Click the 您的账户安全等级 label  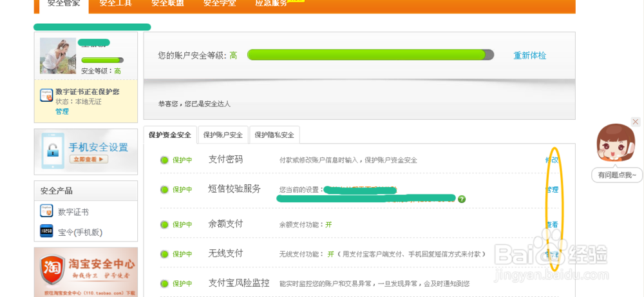pyautogui.click(x=192, y=55)
